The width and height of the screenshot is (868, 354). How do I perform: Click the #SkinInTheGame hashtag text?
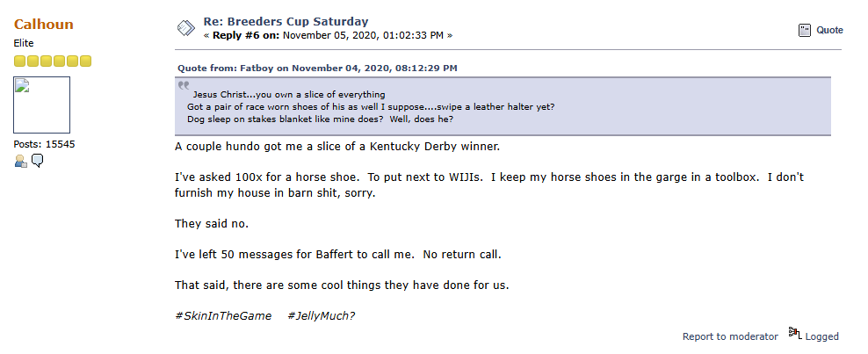coord(223,315)
